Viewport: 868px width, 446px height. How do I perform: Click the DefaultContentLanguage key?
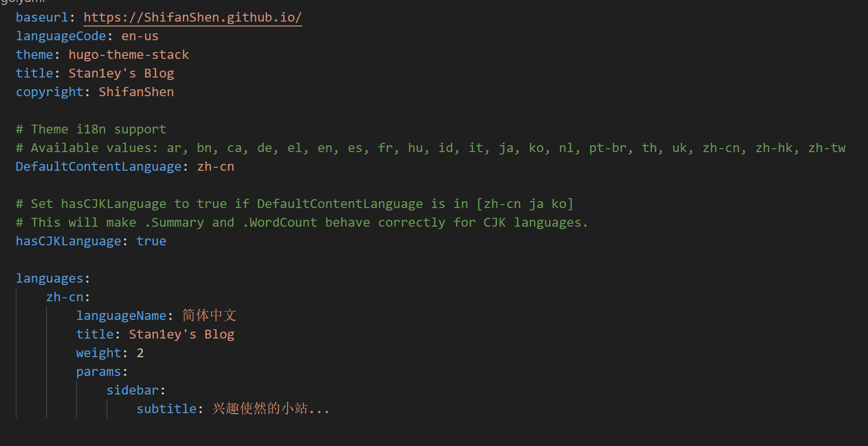point(99,167)
